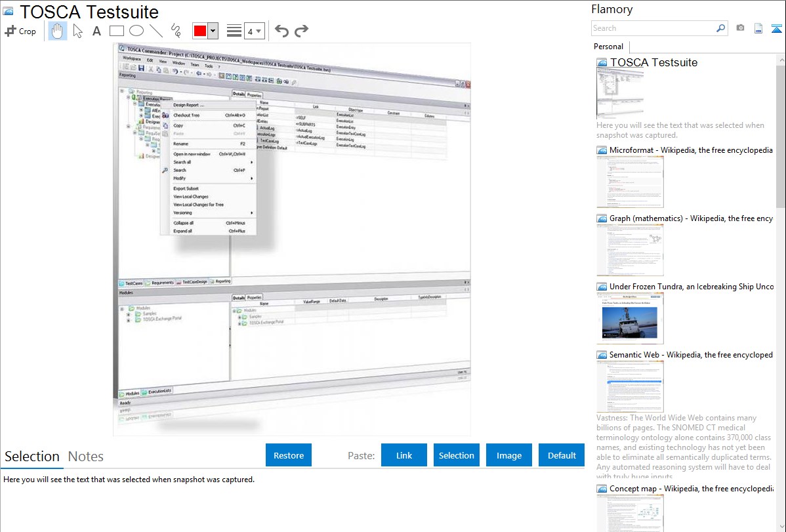Activate the hand pan tool
Screen dimensions: 786x532
[58, 31]
